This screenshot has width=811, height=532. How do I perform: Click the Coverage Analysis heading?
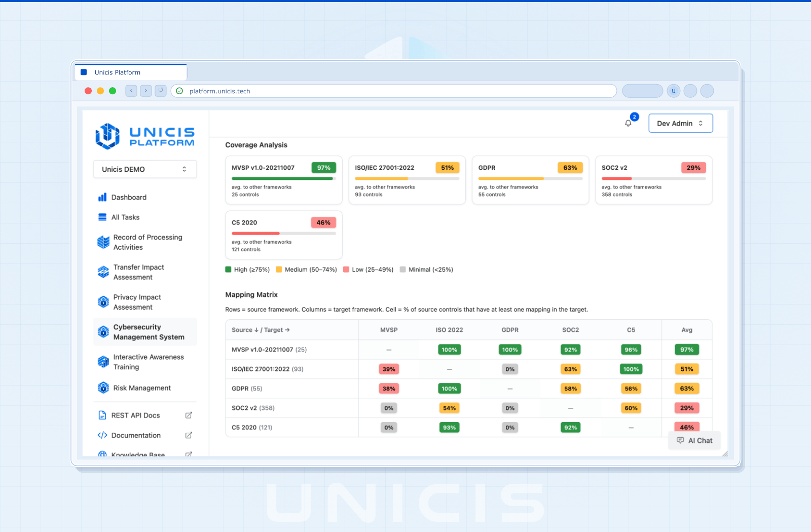click(256, 145)
